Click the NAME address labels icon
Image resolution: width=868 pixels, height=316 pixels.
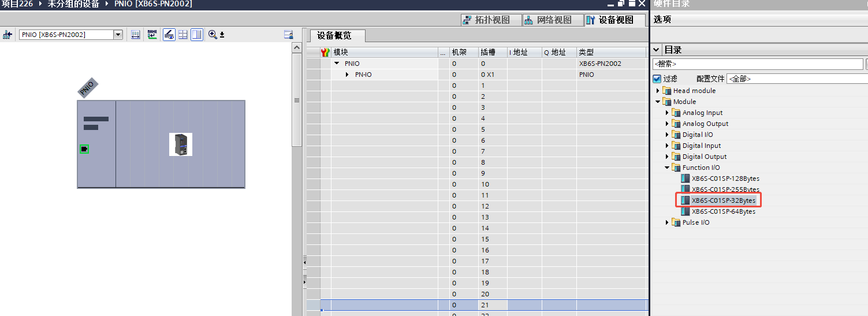152,35
